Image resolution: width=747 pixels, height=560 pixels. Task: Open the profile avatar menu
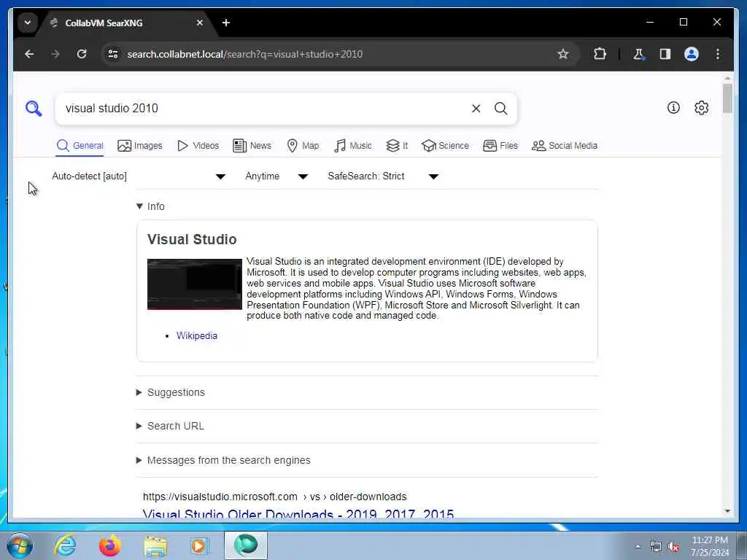(692, 54)
